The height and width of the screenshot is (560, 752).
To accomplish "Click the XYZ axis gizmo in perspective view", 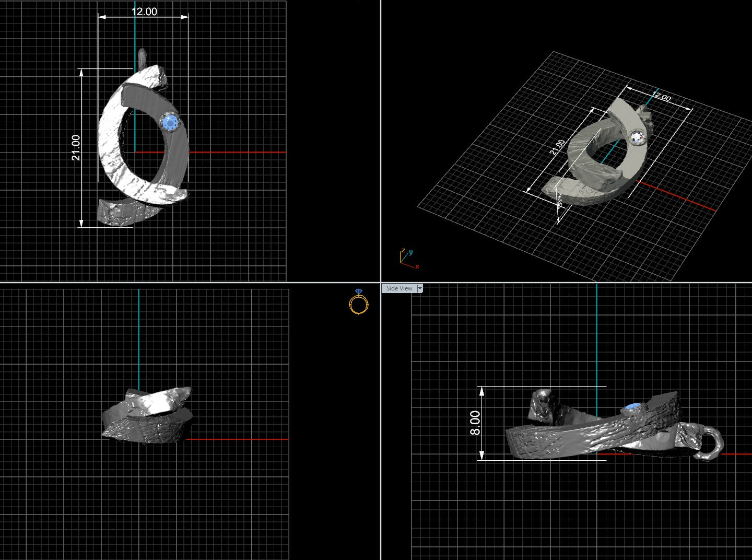I will (408, 259).
